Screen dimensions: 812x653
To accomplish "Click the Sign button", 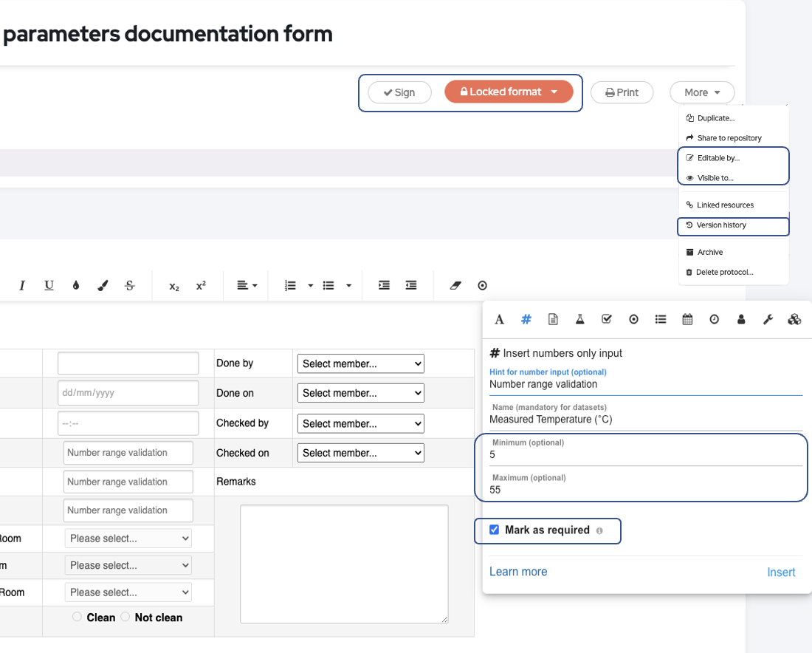I will pos(399,92).
